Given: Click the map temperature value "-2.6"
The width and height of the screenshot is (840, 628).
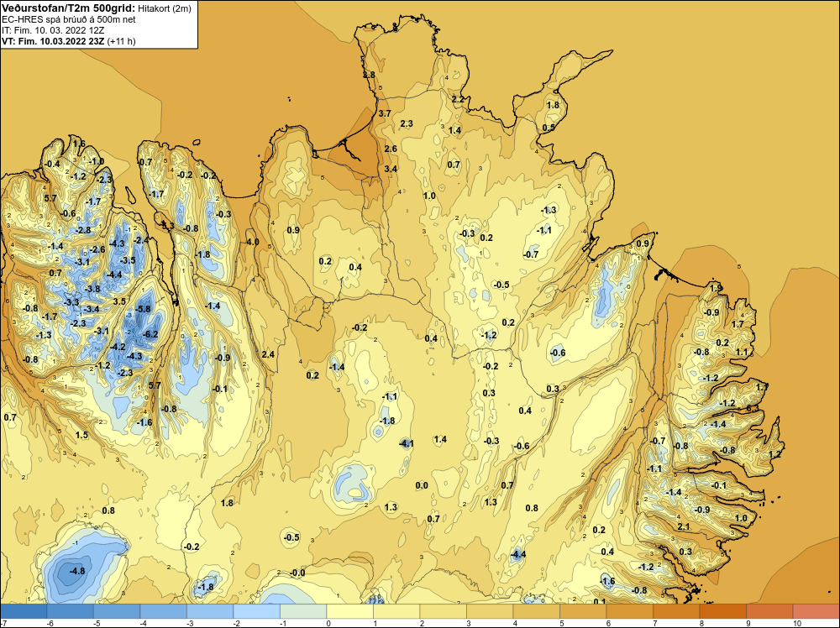Looking at the screenshot, I should [x=97, y=249].
